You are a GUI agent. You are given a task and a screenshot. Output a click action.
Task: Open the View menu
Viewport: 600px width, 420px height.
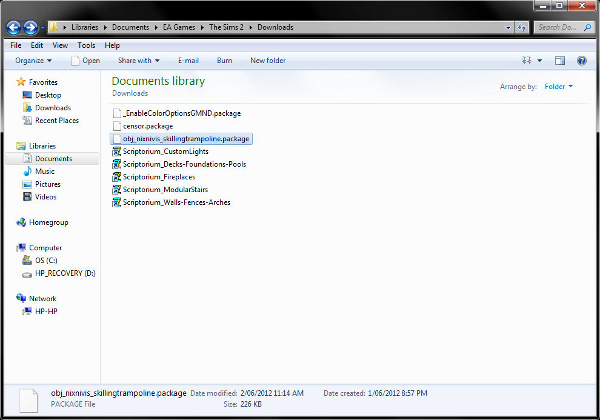coord(60,45)
